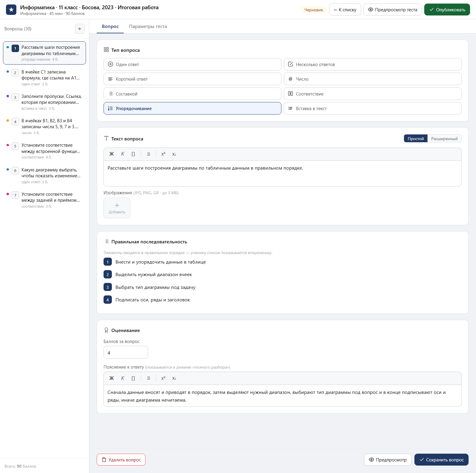
Task: Pick the Составной question type
Action: pos(192,94)
